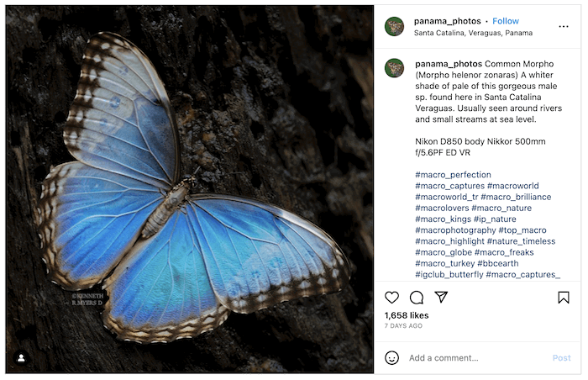
Task: Click panama_photos avatar in post header
Action: (394, 27)
